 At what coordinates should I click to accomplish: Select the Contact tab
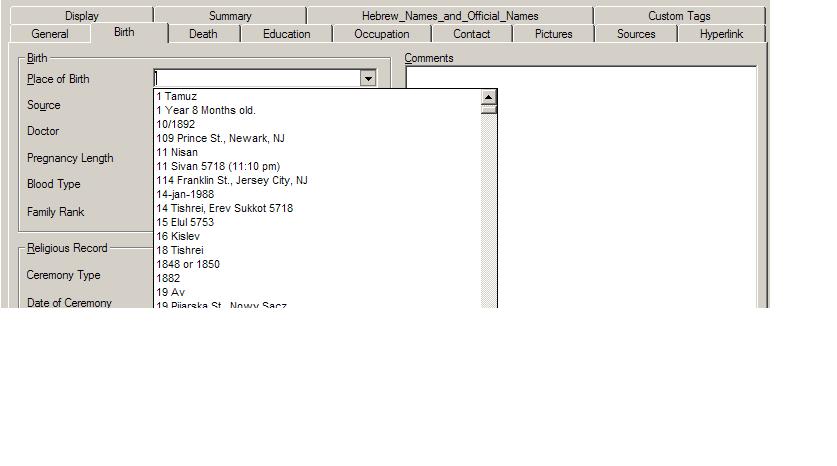coord(471,34)
